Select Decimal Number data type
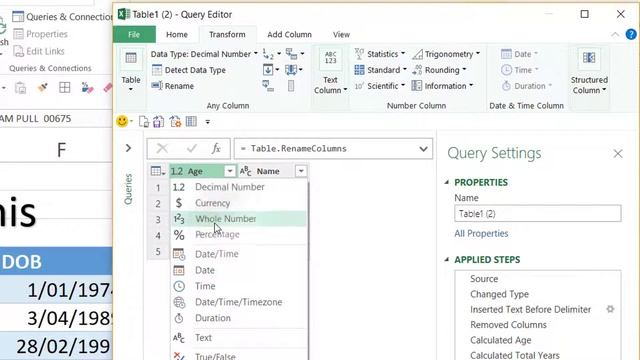Viewport: 640px width, 360px height. pos(238,187)
